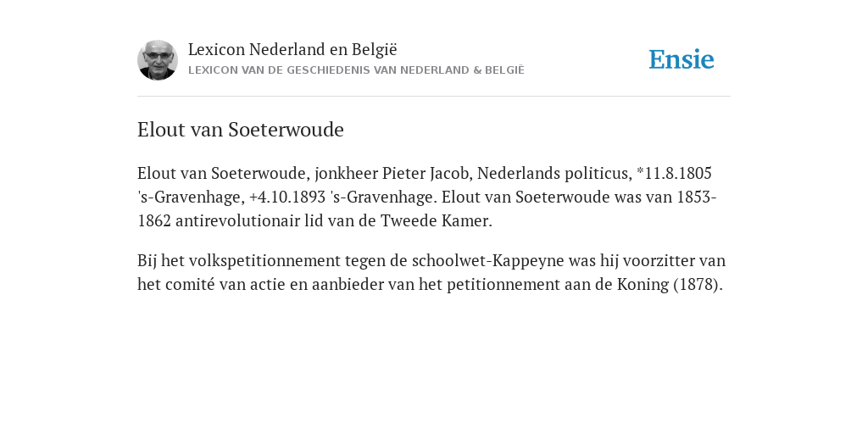868x434 pixels.
Task: Click the year (1878) at paragraph end
Action: pyautogui.click(x=698, y=285)
